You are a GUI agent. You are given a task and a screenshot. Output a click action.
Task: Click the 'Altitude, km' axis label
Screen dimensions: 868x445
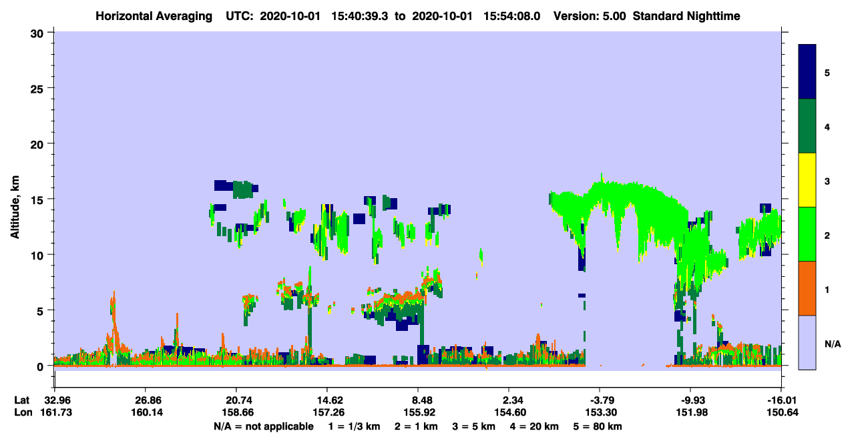[x=15, y=208]
